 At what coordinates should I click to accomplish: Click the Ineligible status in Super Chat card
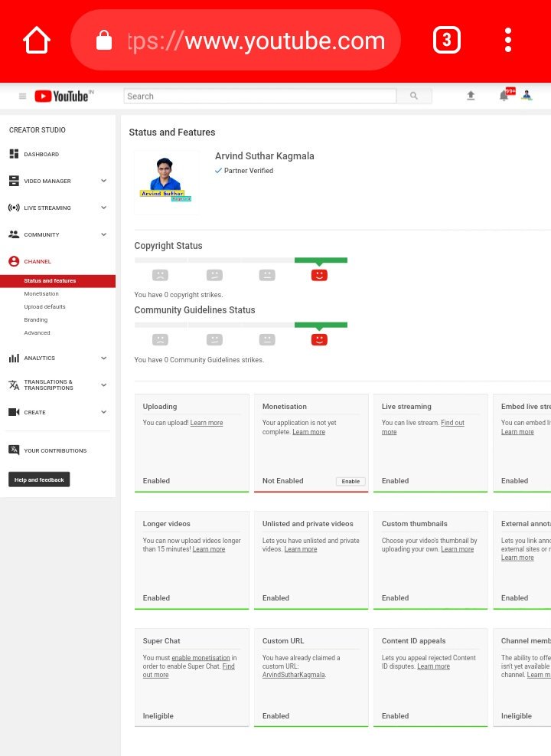(x=158, y=716)
